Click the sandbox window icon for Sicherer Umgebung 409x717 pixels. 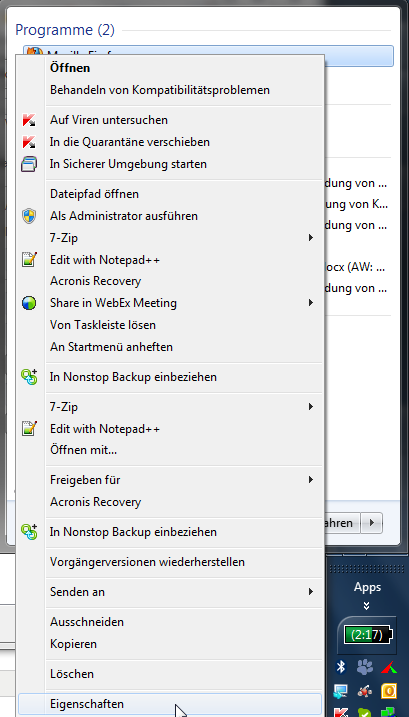pyautogui.click(x=29, y=164)
